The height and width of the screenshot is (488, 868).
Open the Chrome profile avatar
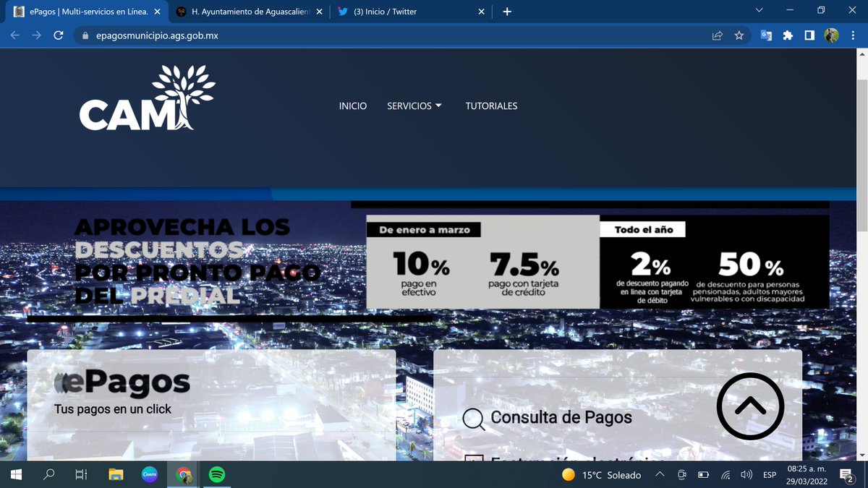(831, 35)
